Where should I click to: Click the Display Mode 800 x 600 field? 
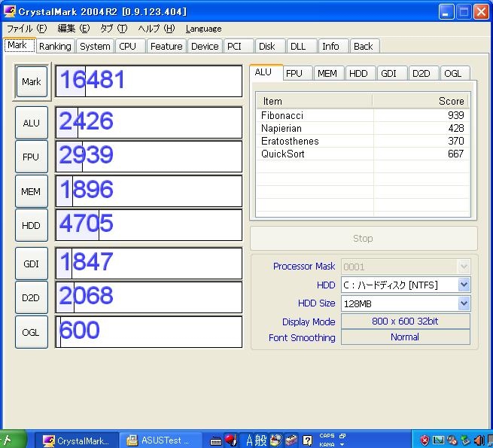[405, 322]
